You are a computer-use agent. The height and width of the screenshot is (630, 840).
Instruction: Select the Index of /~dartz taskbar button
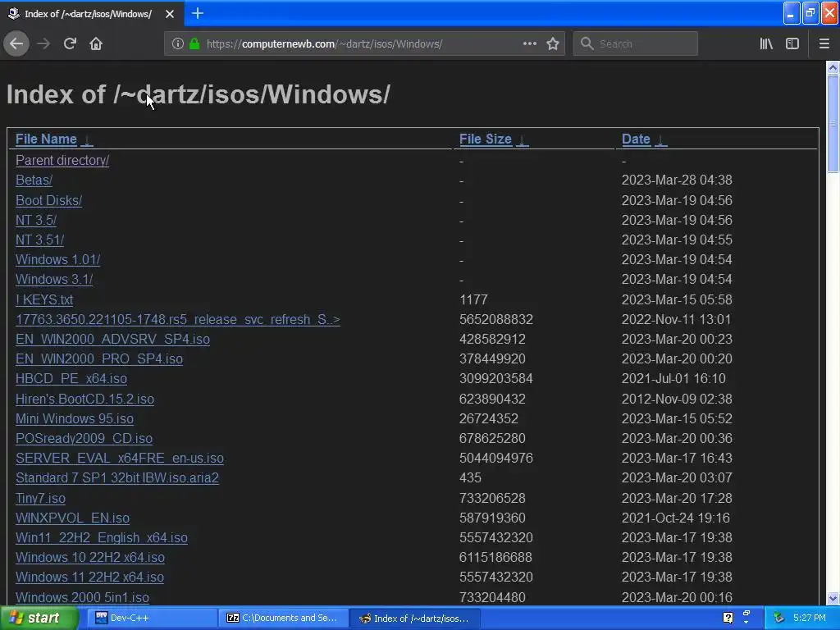[414, 619]
